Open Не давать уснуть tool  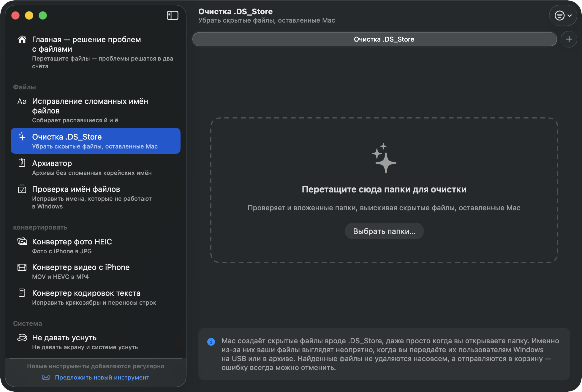click(96, 342)
